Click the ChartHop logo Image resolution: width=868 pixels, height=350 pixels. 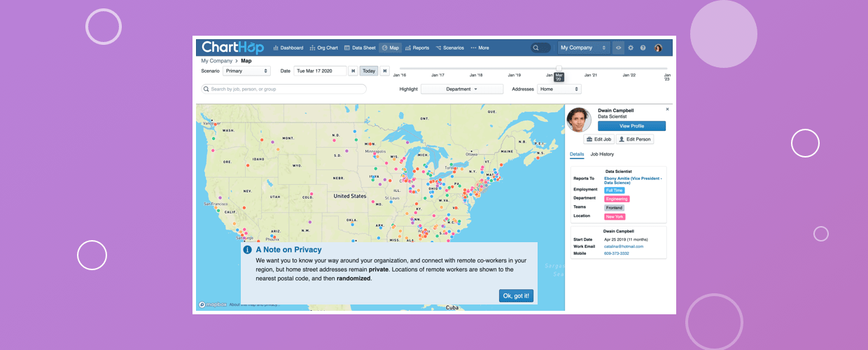click(232, 48)
